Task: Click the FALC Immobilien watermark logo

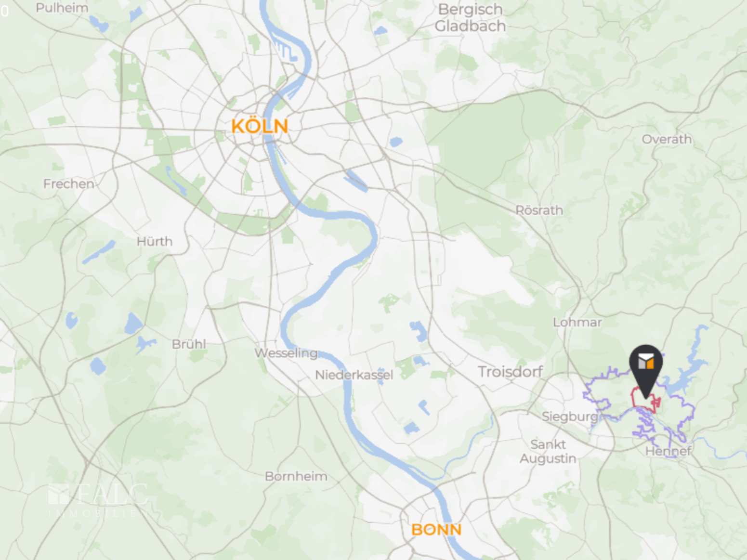Action: 98,500
